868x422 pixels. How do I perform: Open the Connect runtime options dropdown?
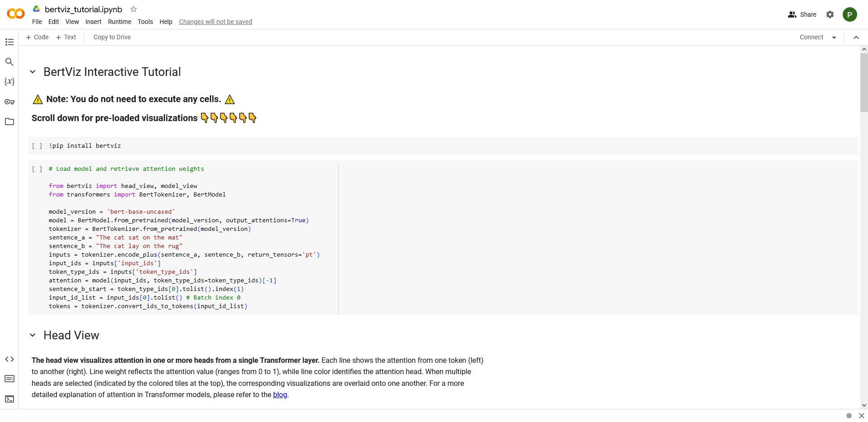pos(834,38)
